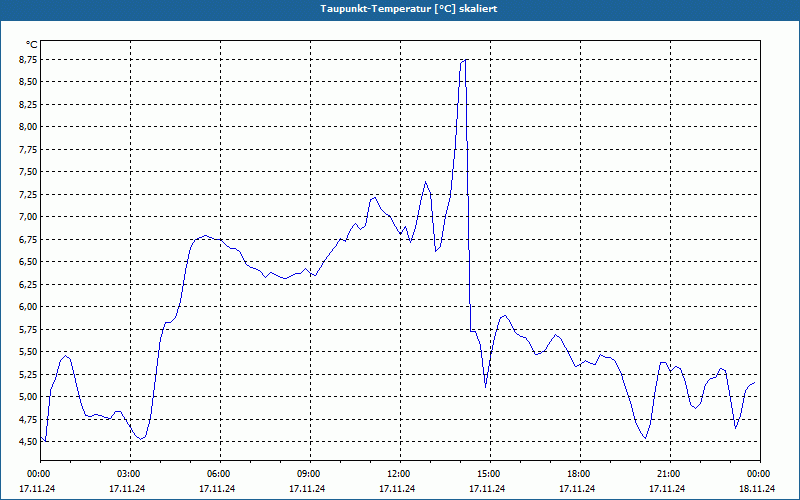
Task: Click the 6,50 y-axis label
Action: click(x=29, y=262)
